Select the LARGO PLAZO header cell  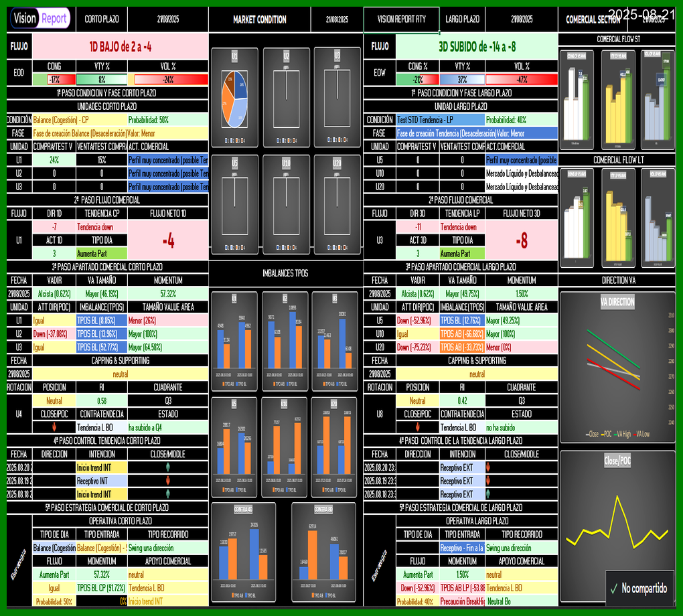pyautogui.click(x=462, y=19)
